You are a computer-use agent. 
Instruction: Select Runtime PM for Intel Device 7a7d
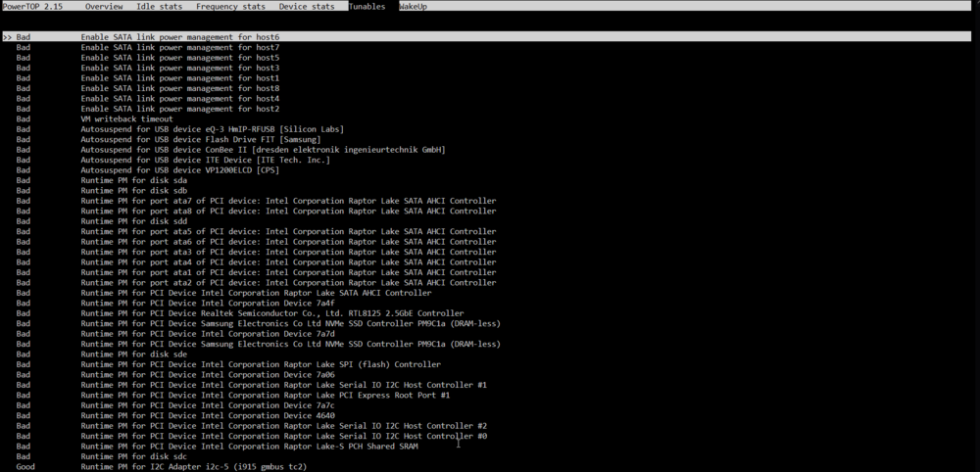coord(175,334)
